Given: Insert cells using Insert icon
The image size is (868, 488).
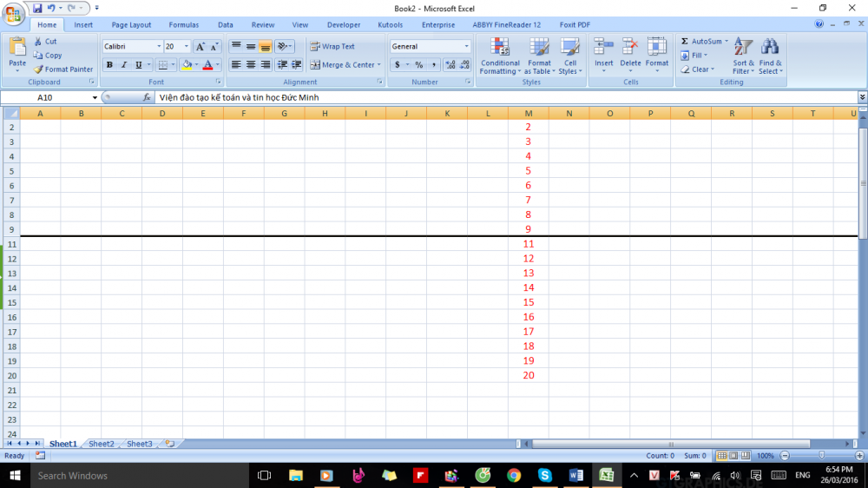Looking at the screenshot, I should click(x=603, y=48).
